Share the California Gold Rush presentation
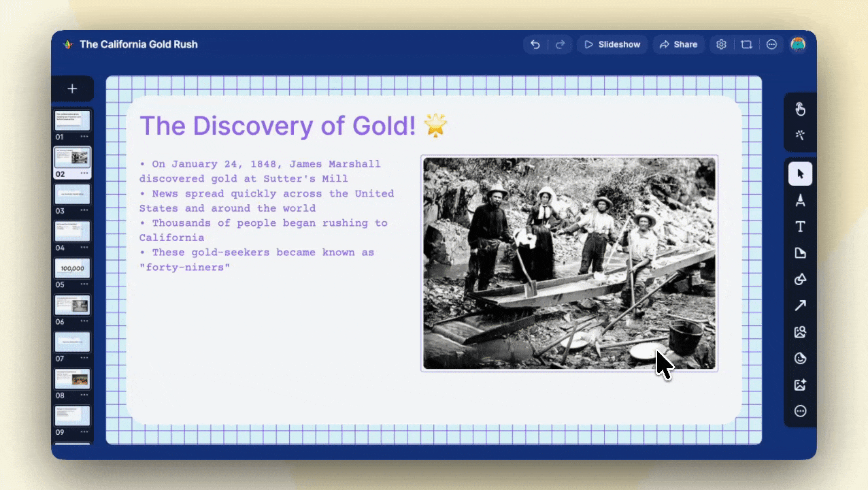 coord(678,44)
